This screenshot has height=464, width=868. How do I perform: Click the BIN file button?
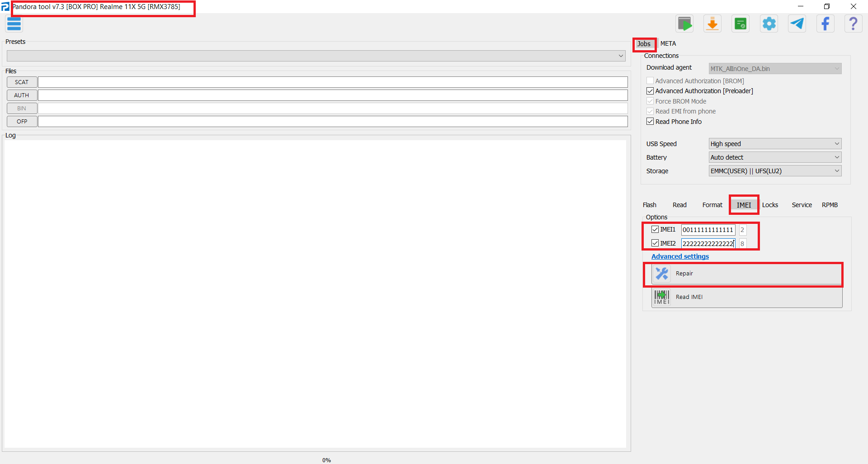[x=22, y=109]
